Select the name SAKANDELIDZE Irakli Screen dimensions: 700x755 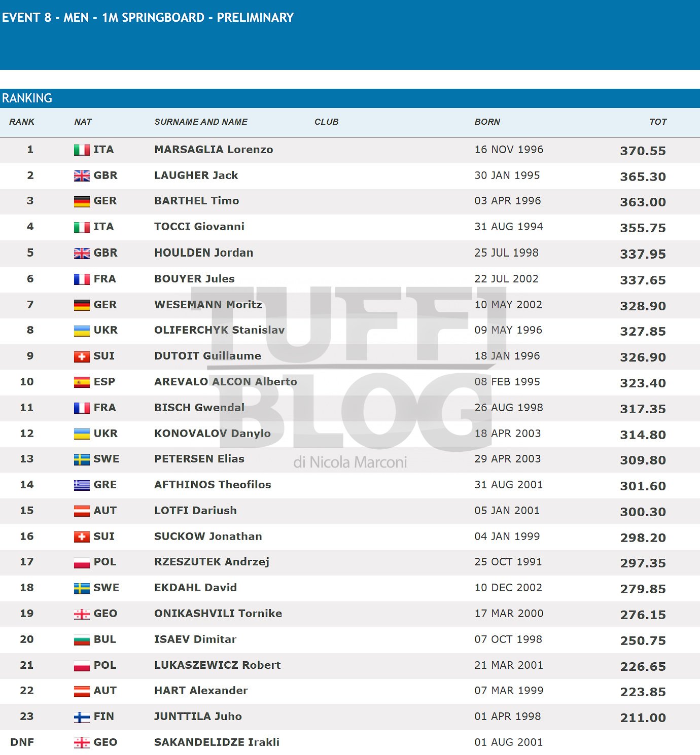[x=217, y=742]
